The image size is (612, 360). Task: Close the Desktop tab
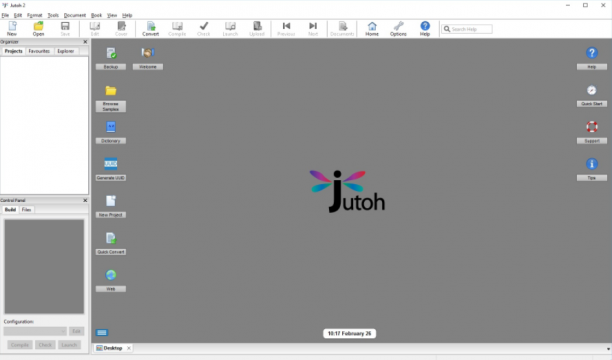pos(129,348)
